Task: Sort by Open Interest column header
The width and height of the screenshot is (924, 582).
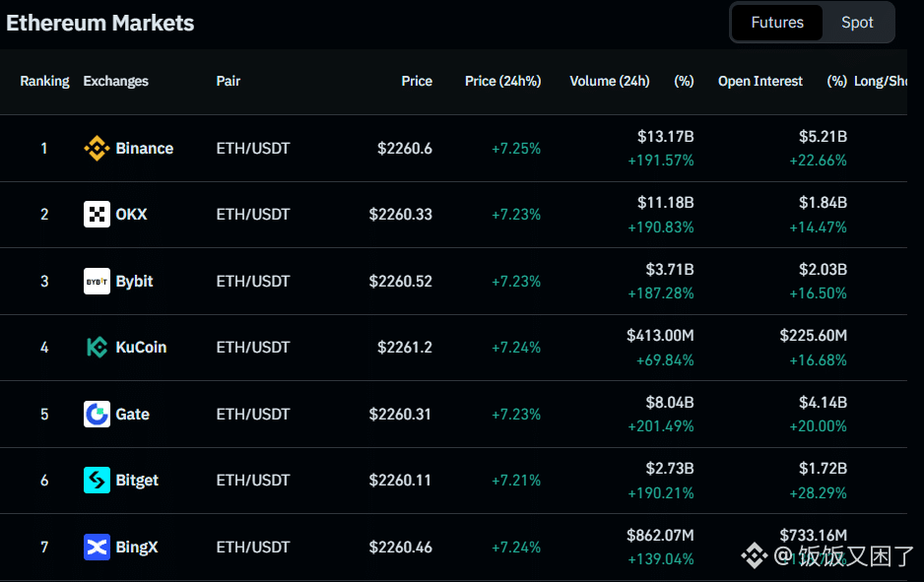Action: point(760,82)
